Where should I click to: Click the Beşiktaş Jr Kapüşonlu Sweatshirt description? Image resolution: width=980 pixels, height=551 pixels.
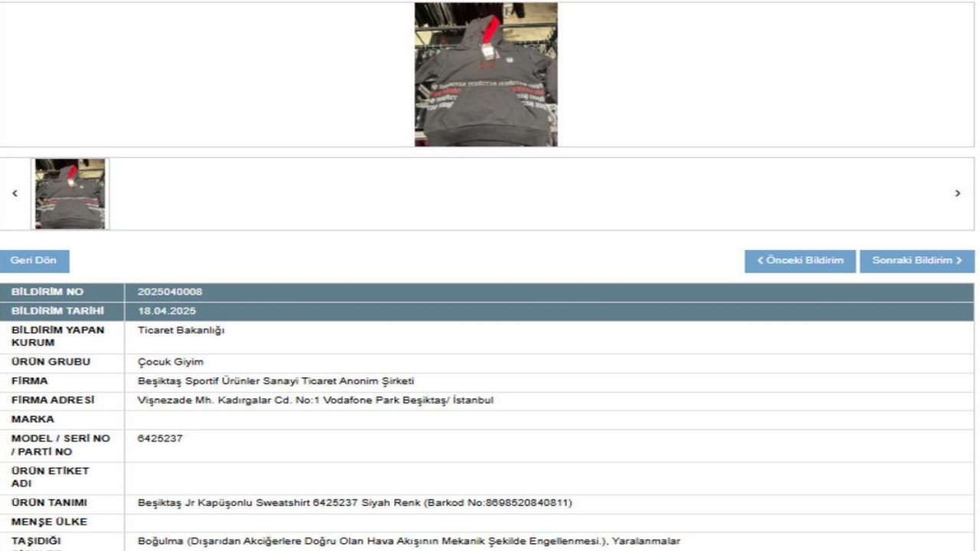(354, 503)
